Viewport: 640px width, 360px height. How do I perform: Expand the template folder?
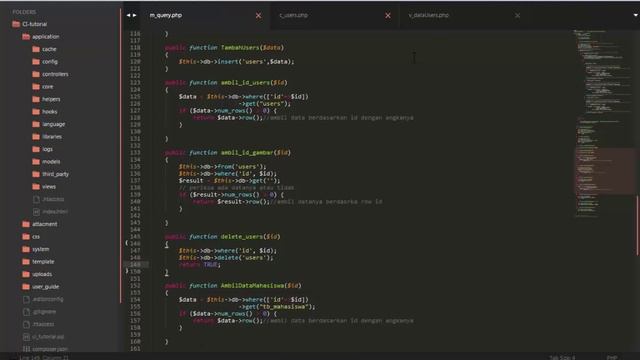click(38, 262)
